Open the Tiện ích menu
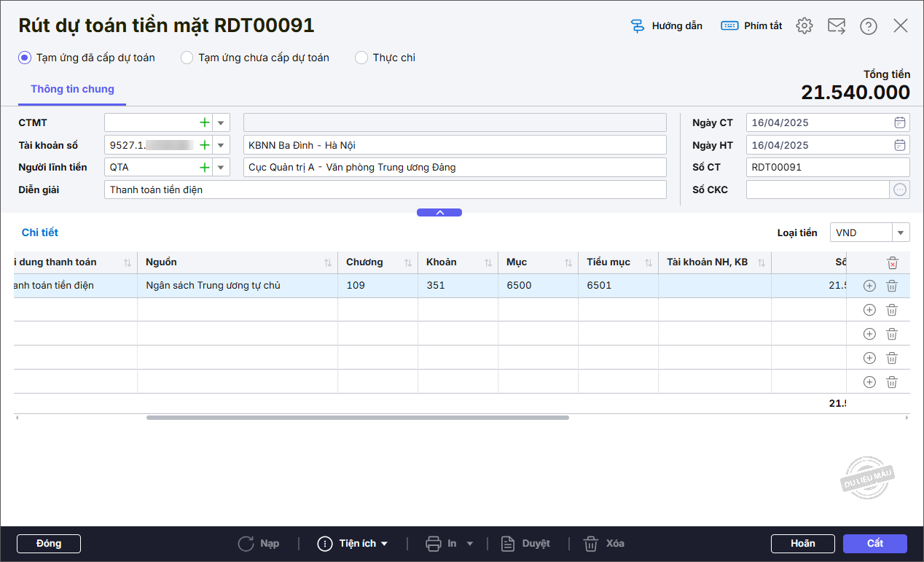924x562 pixels. (353, 544)
